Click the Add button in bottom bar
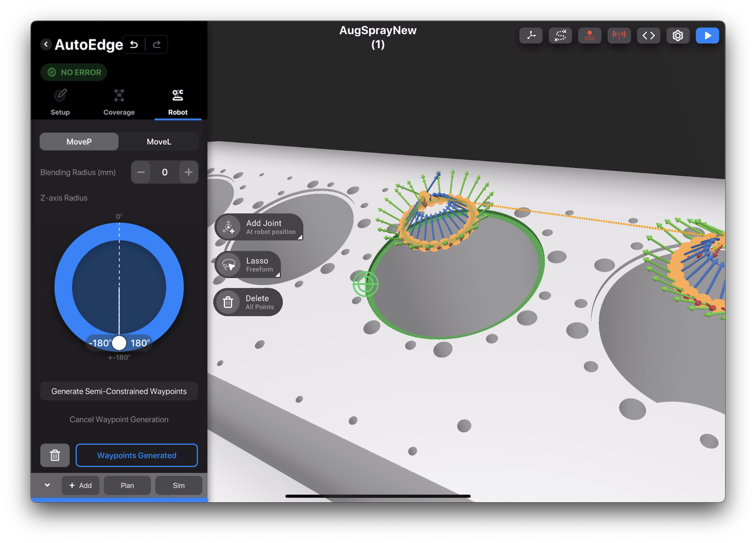 (80, 485)
